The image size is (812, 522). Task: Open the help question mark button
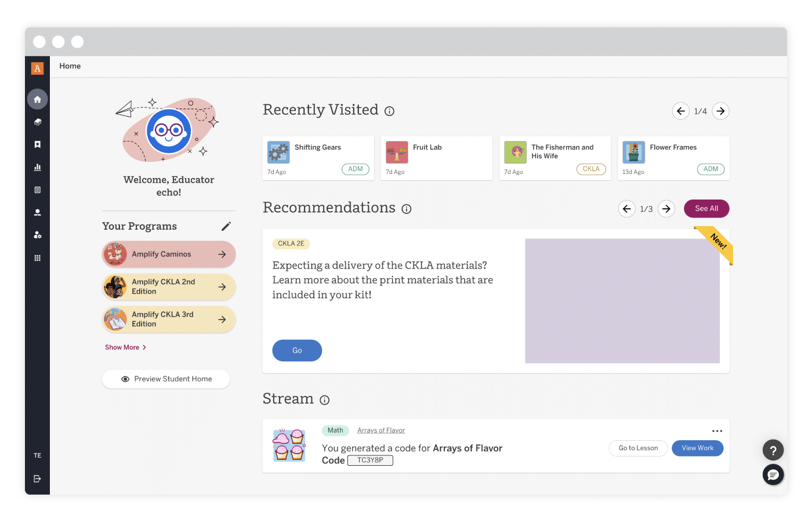[773, 450]
